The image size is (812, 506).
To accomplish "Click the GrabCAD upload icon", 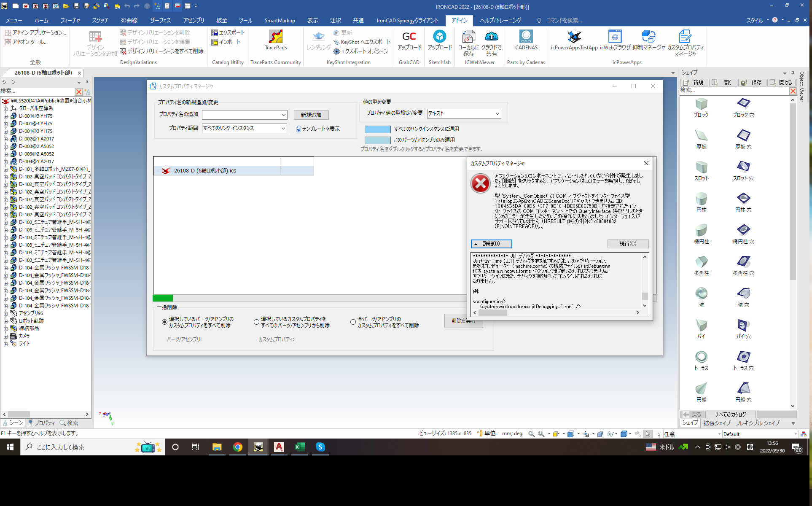I will tap(409, 37).
